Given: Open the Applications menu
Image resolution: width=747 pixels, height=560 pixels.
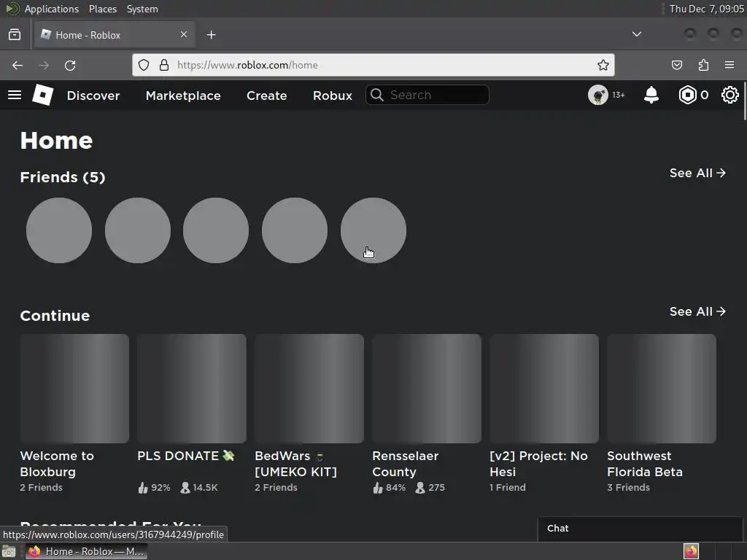Looking at the screenshot, I should coord(52,9).
